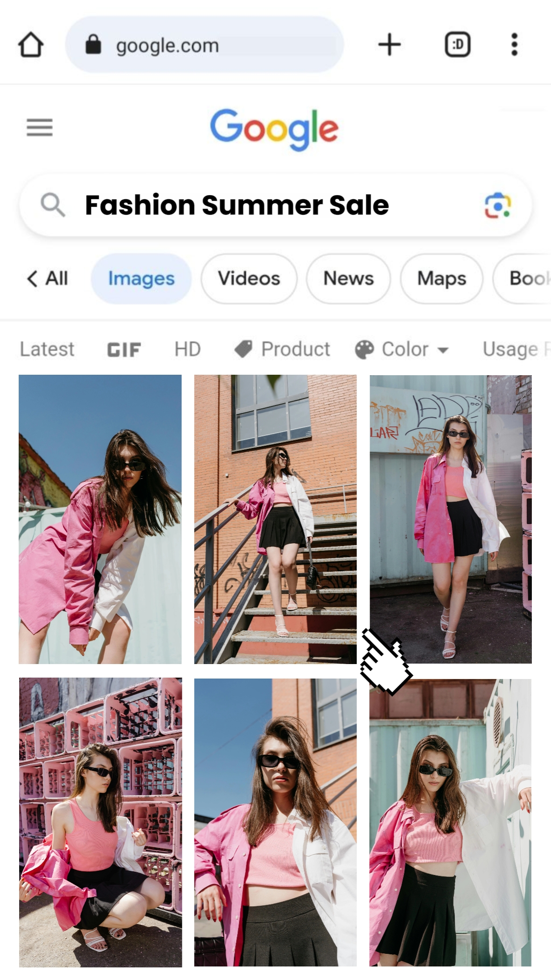
Task: Switch to the News tab
Action: click(349, 279)
